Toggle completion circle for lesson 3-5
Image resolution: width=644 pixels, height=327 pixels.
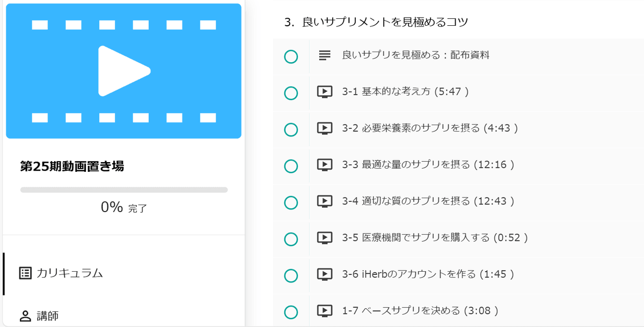pyautogui.click(x=291, y=239)
